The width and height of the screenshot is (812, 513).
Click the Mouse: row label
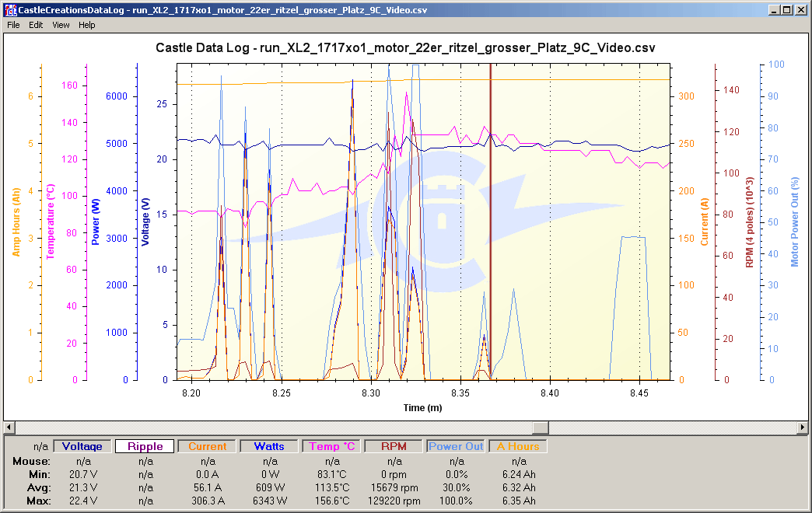(32, 461)
